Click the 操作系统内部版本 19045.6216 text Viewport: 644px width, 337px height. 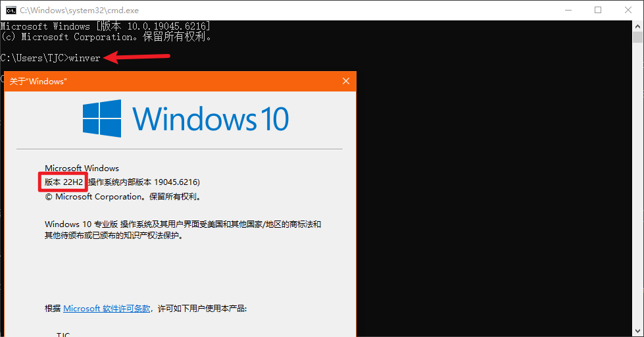(x=143, y=182)
